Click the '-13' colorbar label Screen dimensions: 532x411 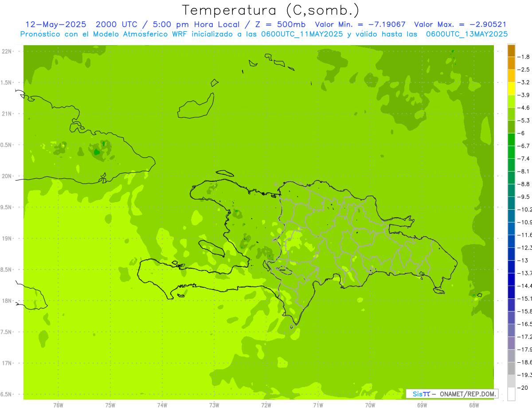pyautogui.click(x=523, y=260)
